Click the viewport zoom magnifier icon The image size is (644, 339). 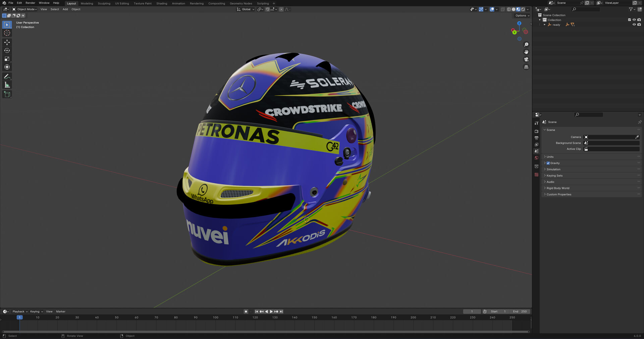tap(526, 45)
